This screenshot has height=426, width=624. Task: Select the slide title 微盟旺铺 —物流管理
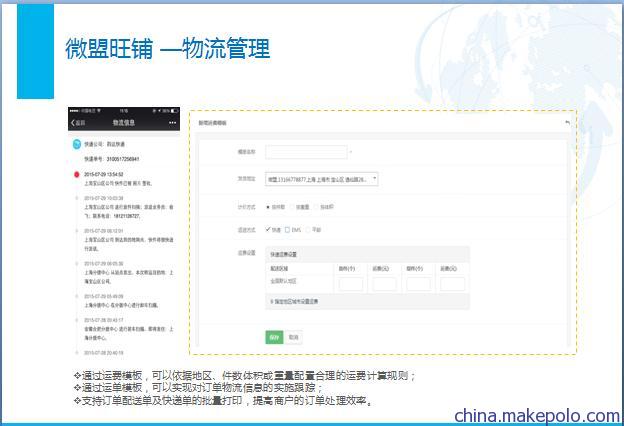(168, 49)
